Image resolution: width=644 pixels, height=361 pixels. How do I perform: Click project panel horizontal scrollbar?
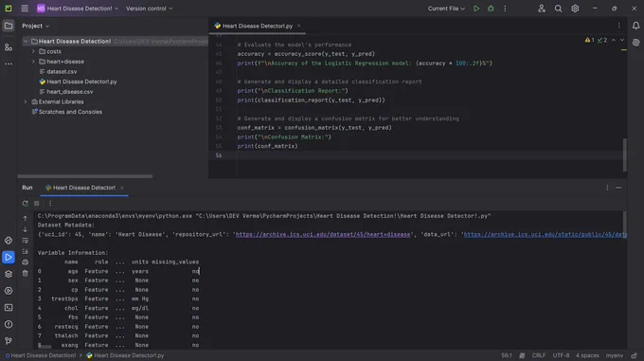[85, 176]
